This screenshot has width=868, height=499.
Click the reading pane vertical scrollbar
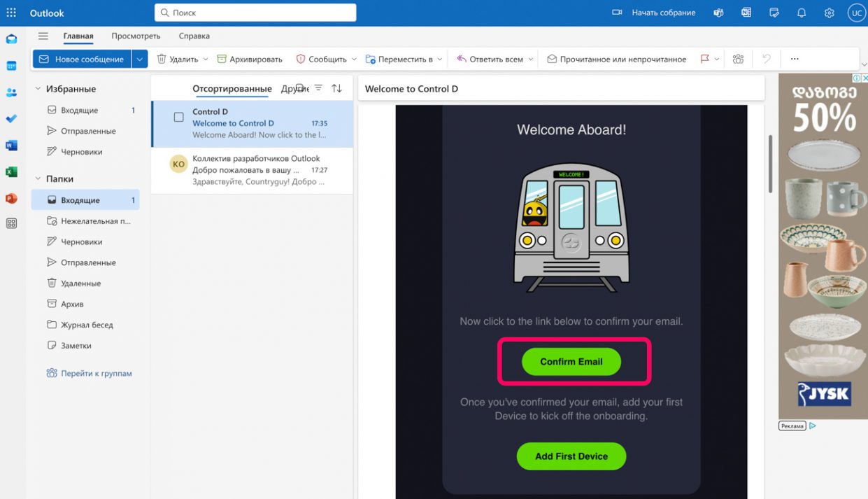pyautogui.click(x=770, y=164)
